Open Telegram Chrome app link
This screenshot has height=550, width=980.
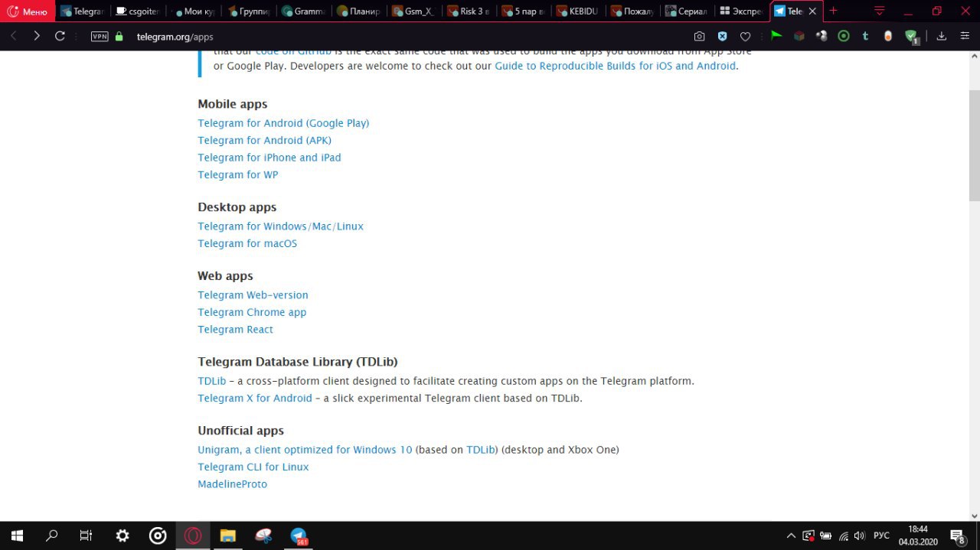pyautogui.click(x=252, y=312)
